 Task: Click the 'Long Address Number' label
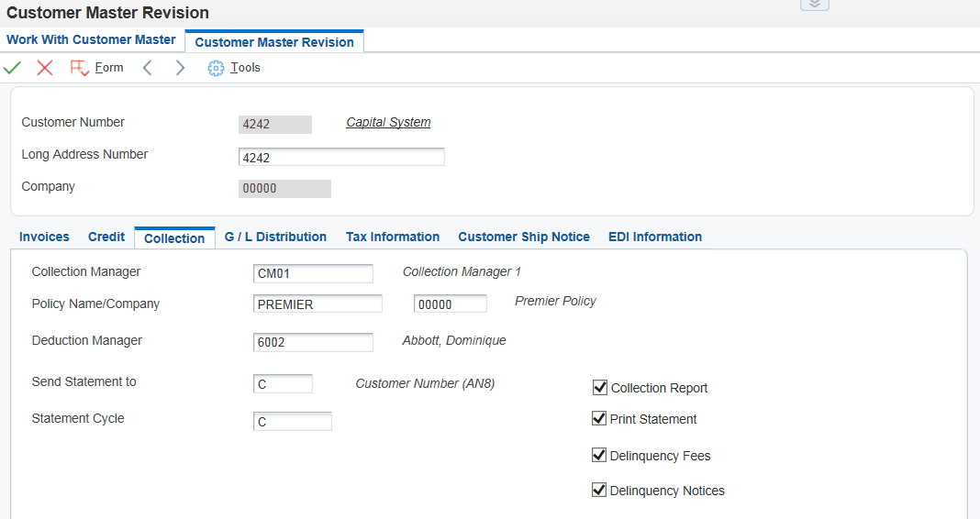pos(84,154)
